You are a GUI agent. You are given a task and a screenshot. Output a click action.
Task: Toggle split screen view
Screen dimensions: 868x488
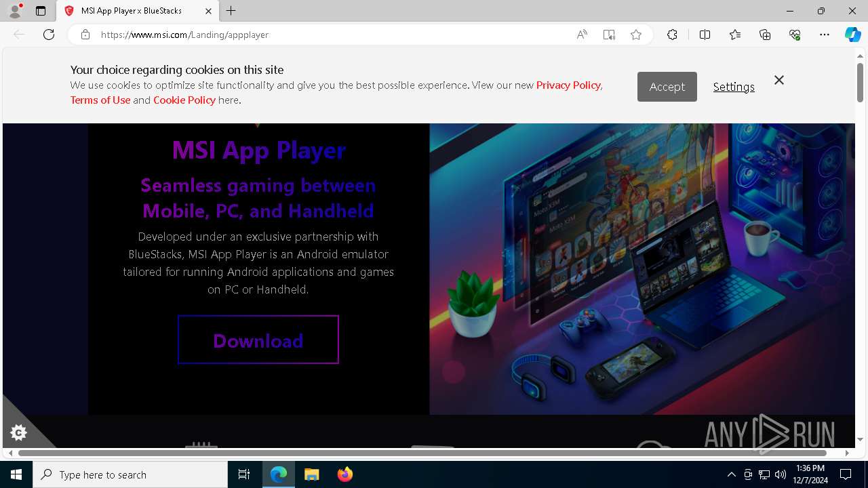[705, 35]
